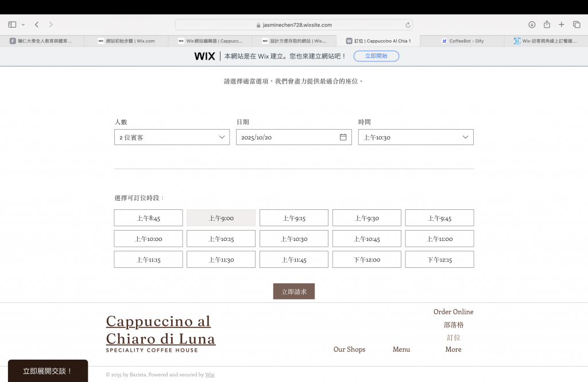The image size is (588, 382).
Task: Click the 日期 date field 2025/10/20
Action: [293, 138]
